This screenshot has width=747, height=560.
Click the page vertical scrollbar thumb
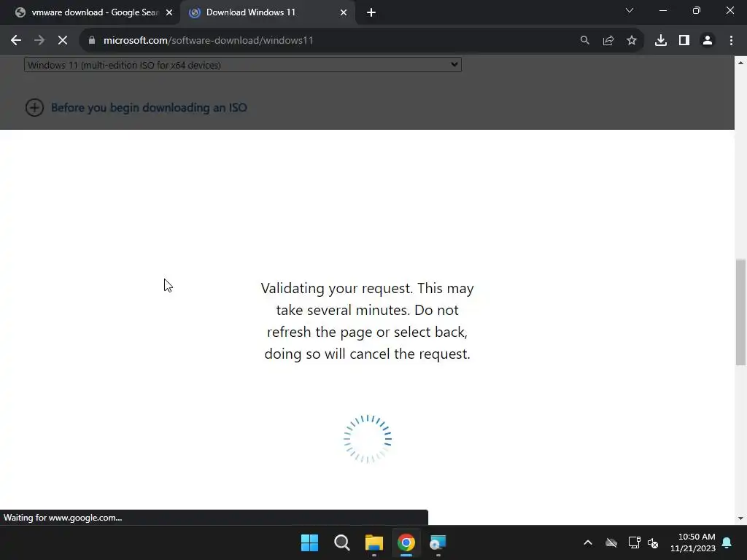coord(740,312)
